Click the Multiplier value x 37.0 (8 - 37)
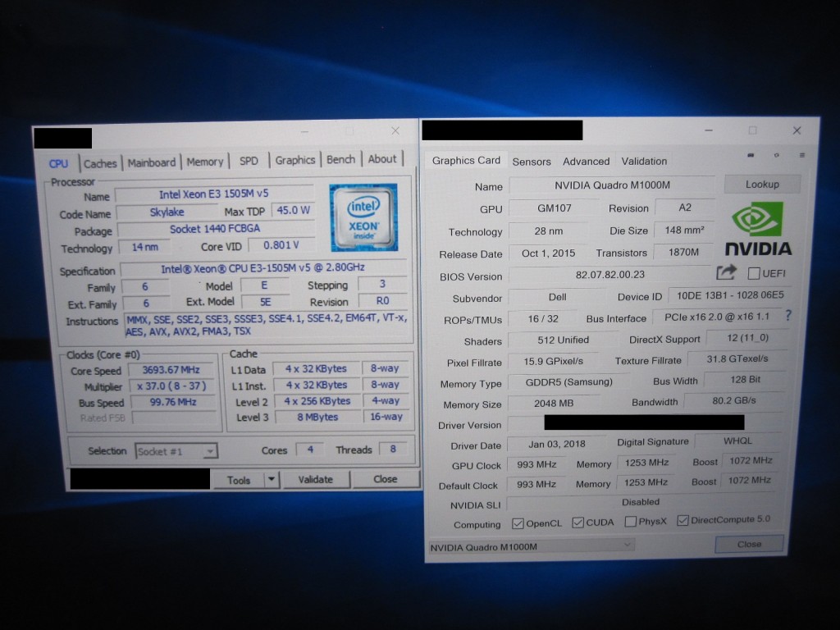Viewport: 840px width, 630px height. pyautogui.click(x=171, y=386)
